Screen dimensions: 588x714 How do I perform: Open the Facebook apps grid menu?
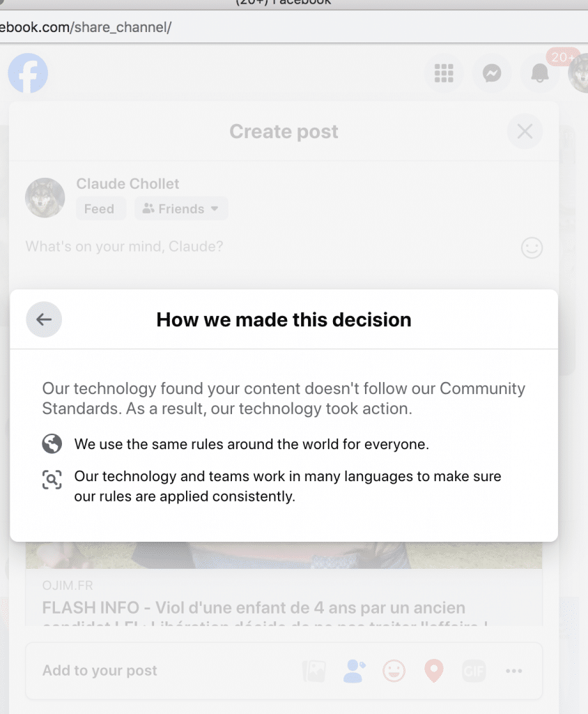point(444,73)
